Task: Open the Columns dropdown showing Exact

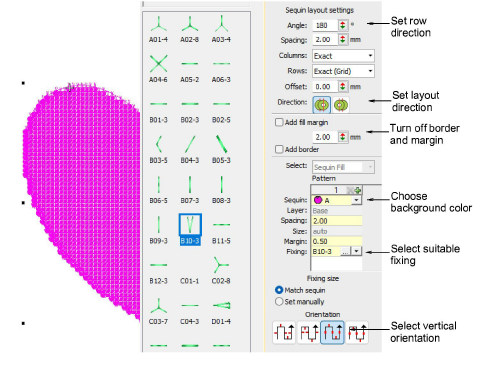Action: 343,56
